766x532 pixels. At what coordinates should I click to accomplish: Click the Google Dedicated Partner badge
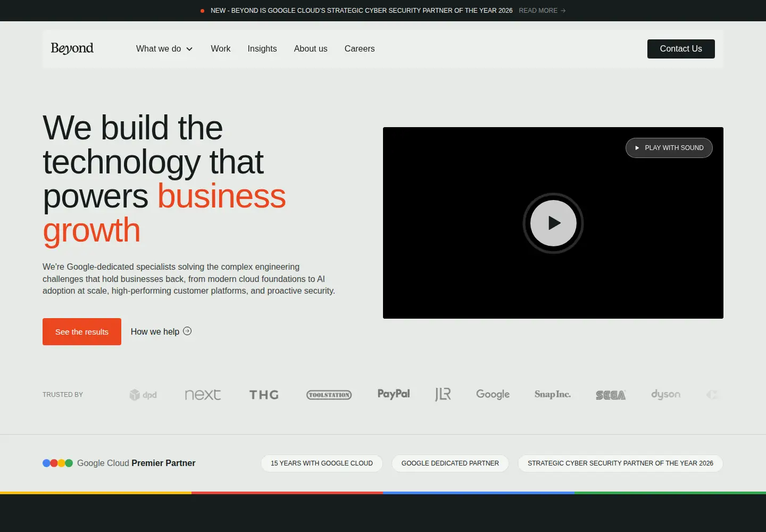tap(450, 463)
